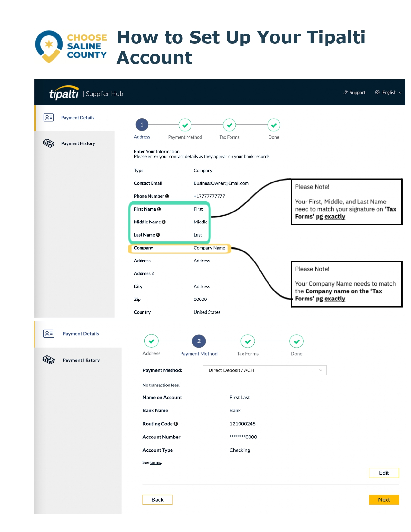411x532 pixels.
Task: Click the Edit button
Action: click(384, 473)
